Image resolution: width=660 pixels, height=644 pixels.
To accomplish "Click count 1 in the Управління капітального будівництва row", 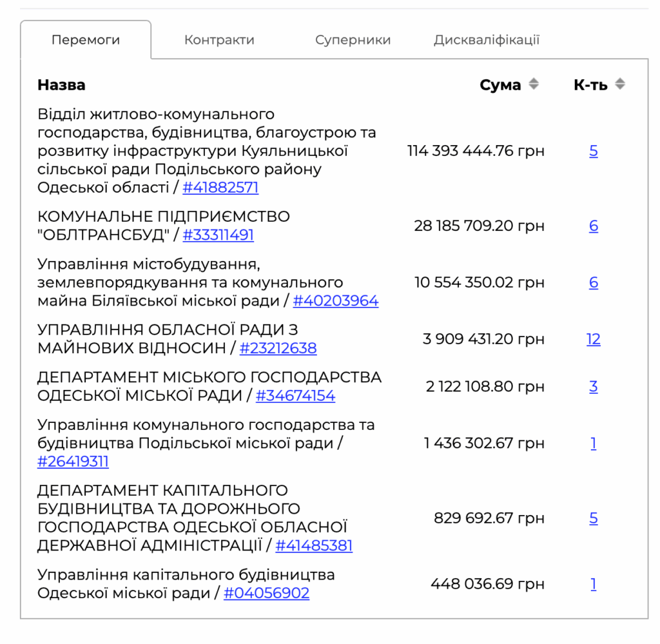I will coord(594,584).
